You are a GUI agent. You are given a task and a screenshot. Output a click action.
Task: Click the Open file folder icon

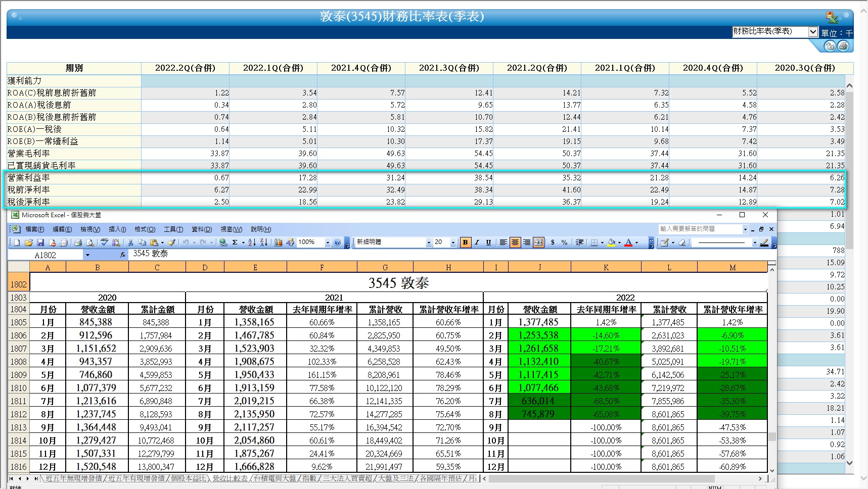coord(29,242)
